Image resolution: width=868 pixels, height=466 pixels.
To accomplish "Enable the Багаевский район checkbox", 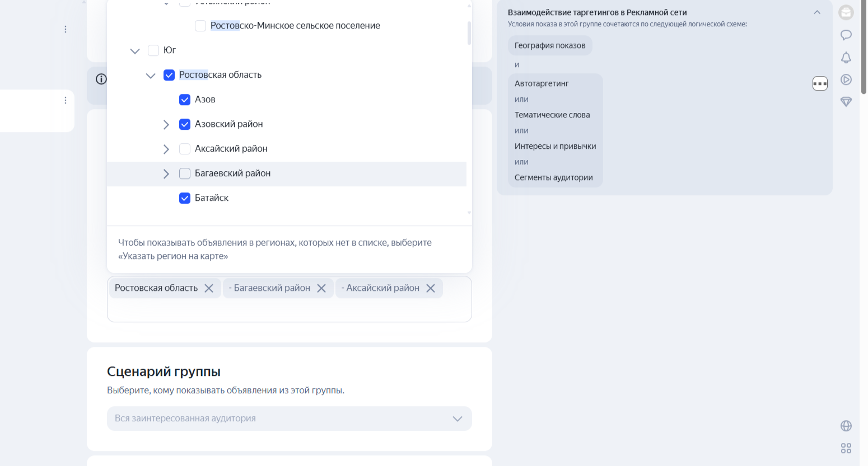I will tap(185, 173).
